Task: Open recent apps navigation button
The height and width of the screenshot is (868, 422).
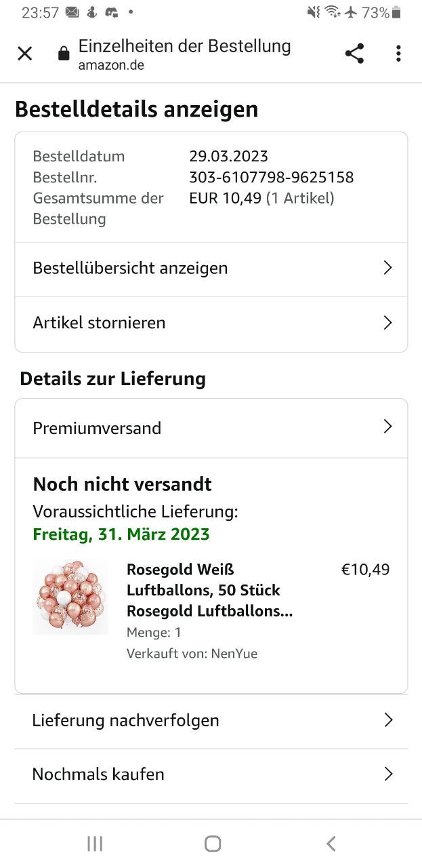Action: click(x=95, y=844)
